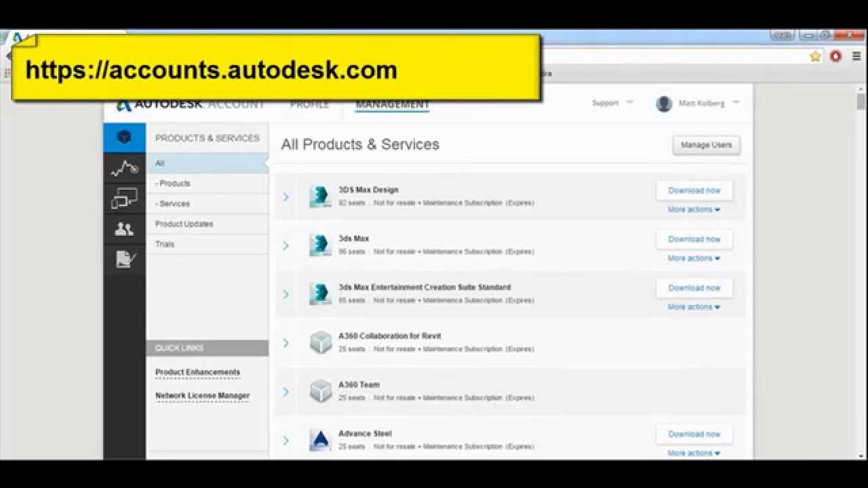
Task: Open the user management people sidebar icon
Action: (x=124, y=229)
